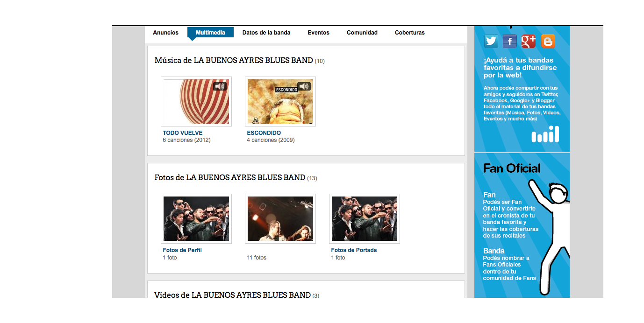Select the Multimedia tab

pyautogui.click(x=210, y=33)
